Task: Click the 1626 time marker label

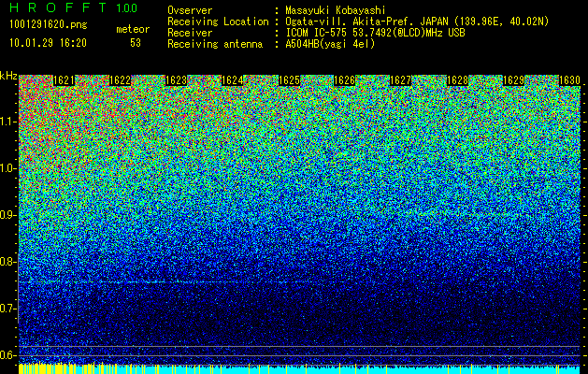Action: (x=345, y=80)
